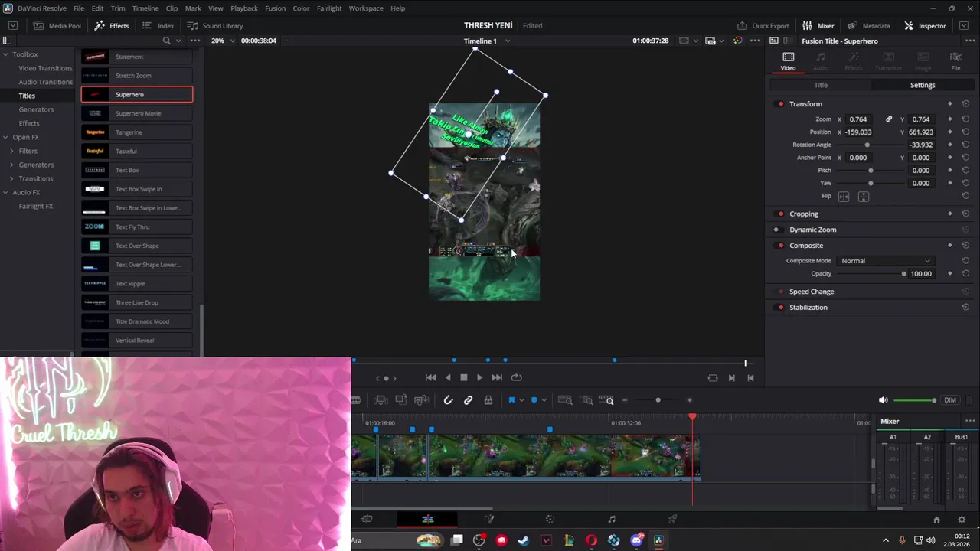Click the flip horizontal icon

tap(844, 197)
